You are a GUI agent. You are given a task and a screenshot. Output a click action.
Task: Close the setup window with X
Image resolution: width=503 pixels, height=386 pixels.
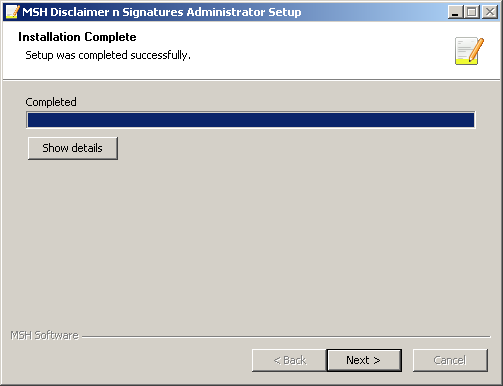(x=490, y=12)
